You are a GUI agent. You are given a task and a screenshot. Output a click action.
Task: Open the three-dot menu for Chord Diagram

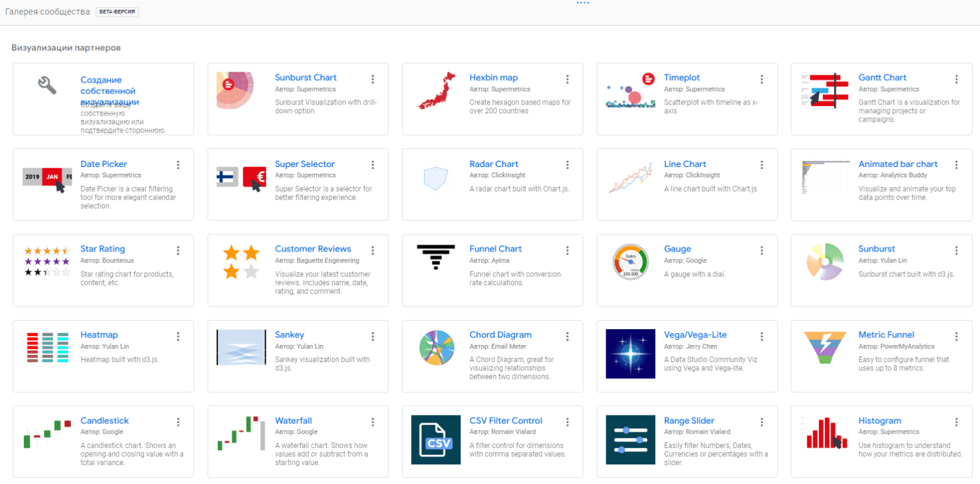pyautogui.click(x=567, y=337)
